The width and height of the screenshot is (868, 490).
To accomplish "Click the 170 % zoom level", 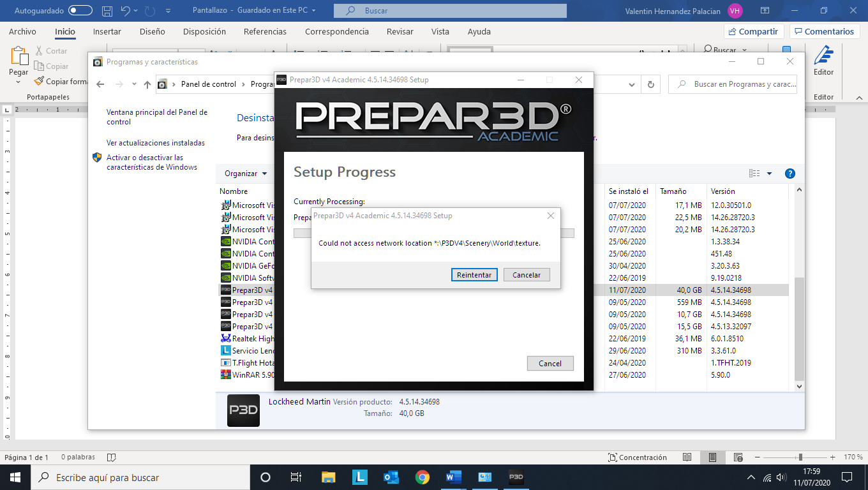I will pyautogui.click(x=853, y=457).
